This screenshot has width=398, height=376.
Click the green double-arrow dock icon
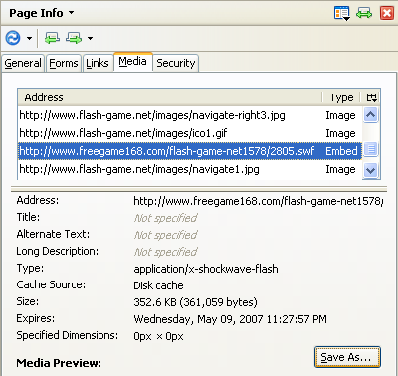click(364, 13)
